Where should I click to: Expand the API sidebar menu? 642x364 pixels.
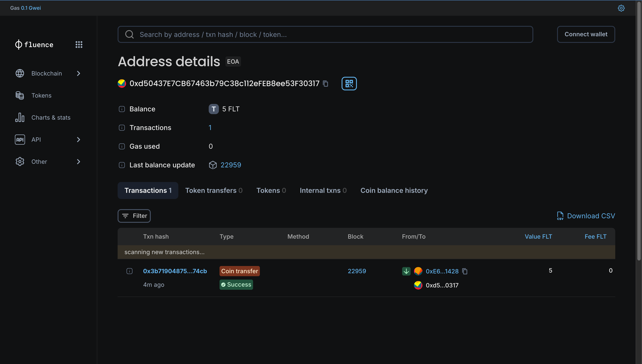[x=79, y=139]
